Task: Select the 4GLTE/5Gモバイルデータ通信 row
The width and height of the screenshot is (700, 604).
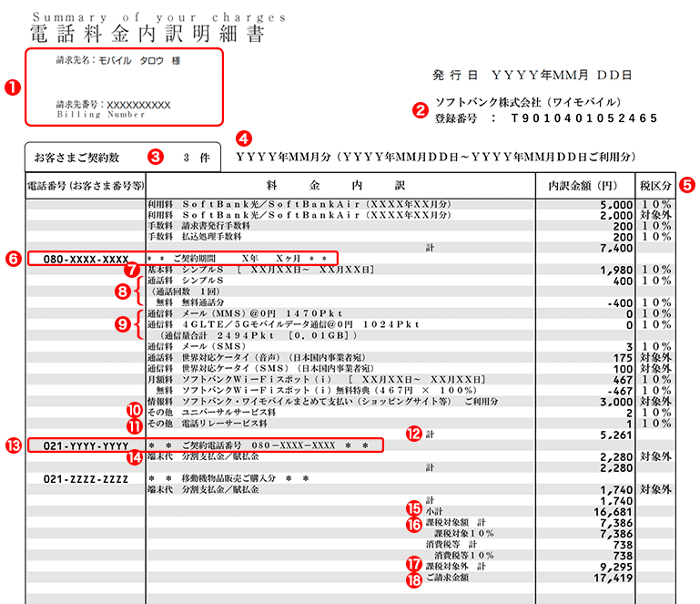Action: tap(283, 324)
